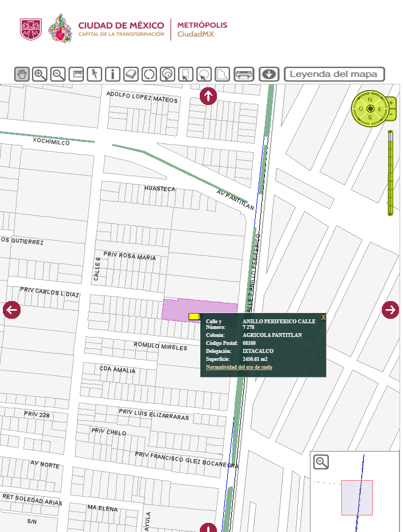Screen dimensions: 403x532
Task: Open Leyenda del mapa
Action: 334,74
